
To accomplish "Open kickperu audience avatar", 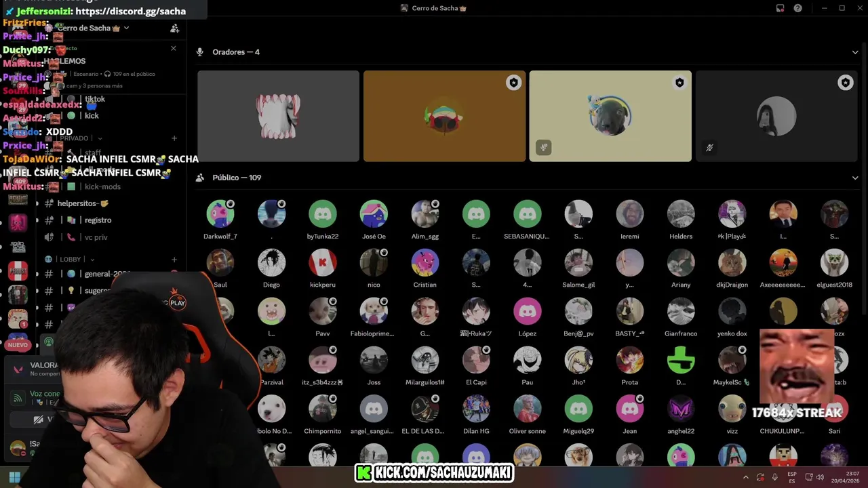I will coord(323,262).
